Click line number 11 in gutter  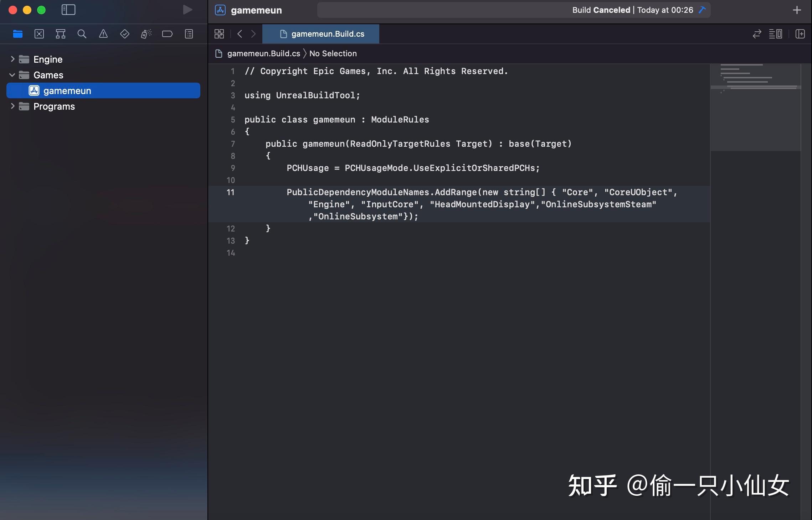point(231,192)
